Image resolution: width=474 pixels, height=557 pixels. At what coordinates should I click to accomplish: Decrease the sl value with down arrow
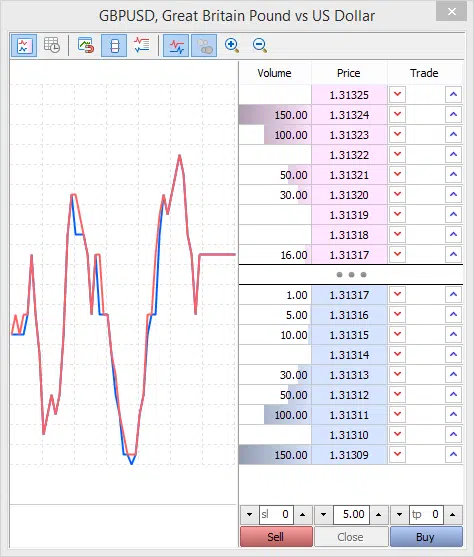[249, 514]
